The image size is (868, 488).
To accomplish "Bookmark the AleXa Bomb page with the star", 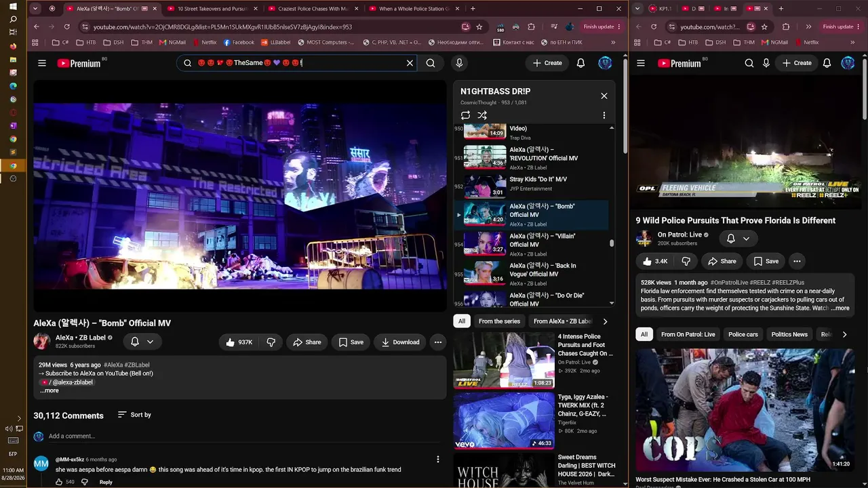I will pos(479,26).
